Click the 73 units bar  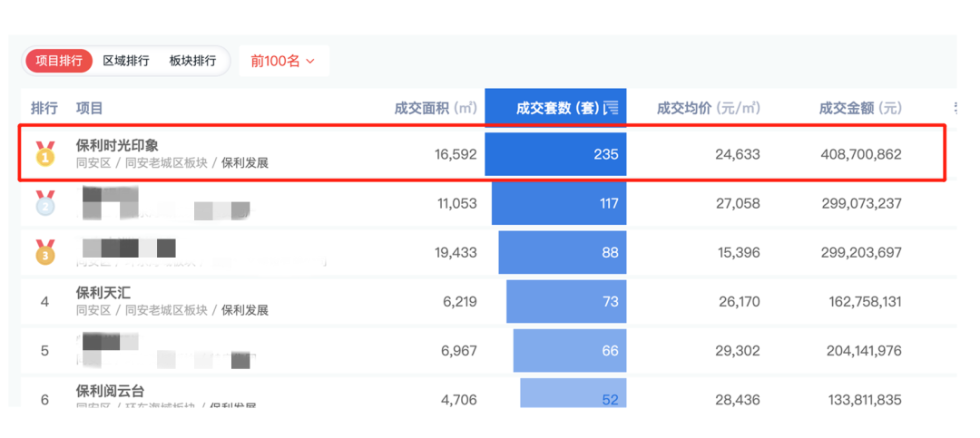pyautogui.click(x=566, y=301)
